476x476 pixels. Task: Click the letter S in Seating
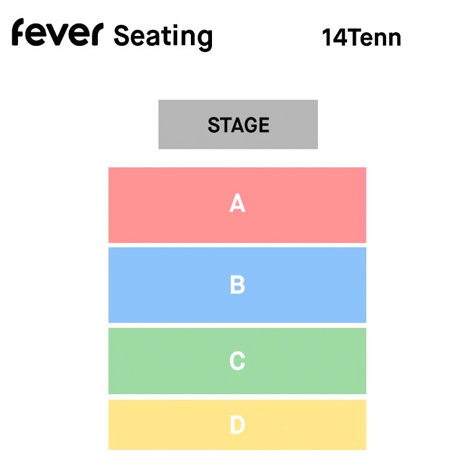121,37
